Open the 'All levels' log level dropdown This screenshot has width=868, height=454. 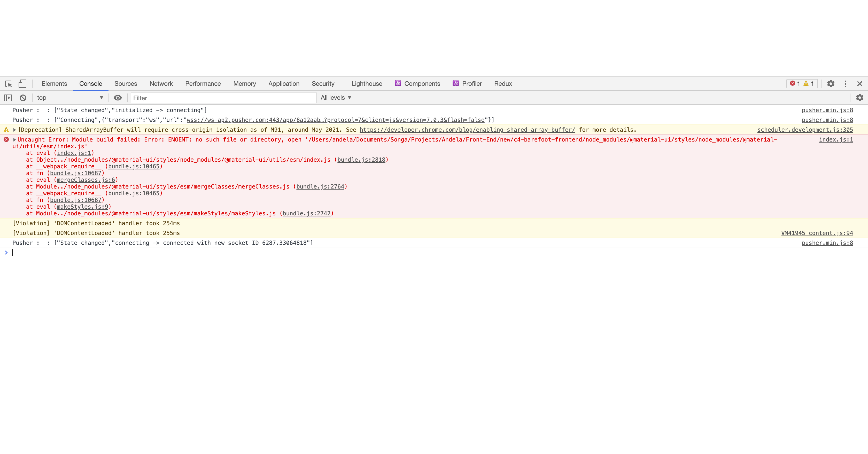[x=336, y=98]
